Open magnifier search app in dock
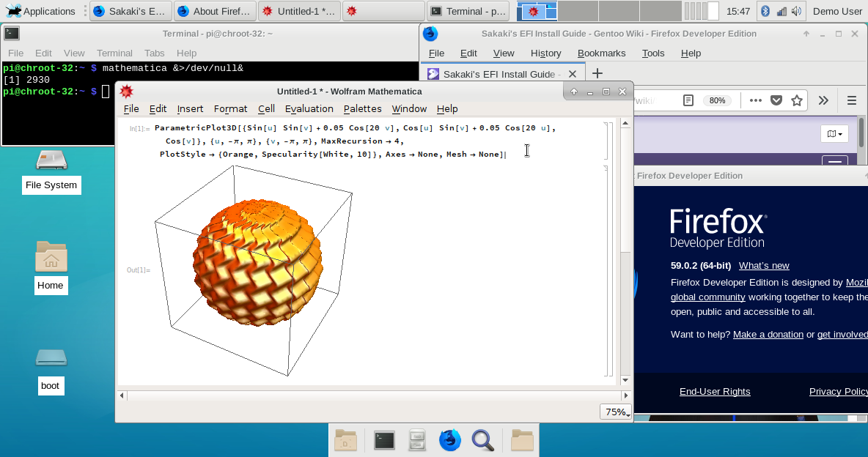 tap(482, 440)
